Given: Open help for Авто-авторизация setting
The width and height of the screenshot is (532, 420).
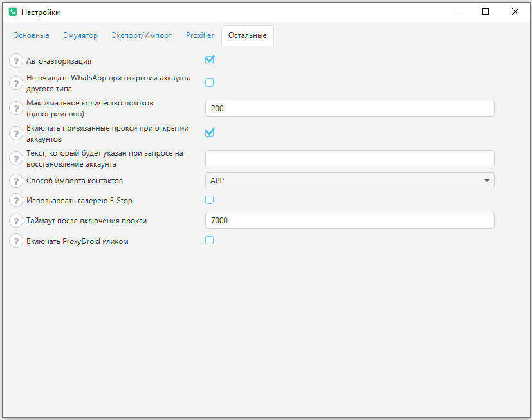Looking at the screenshot, I should (x=16, y=61).
